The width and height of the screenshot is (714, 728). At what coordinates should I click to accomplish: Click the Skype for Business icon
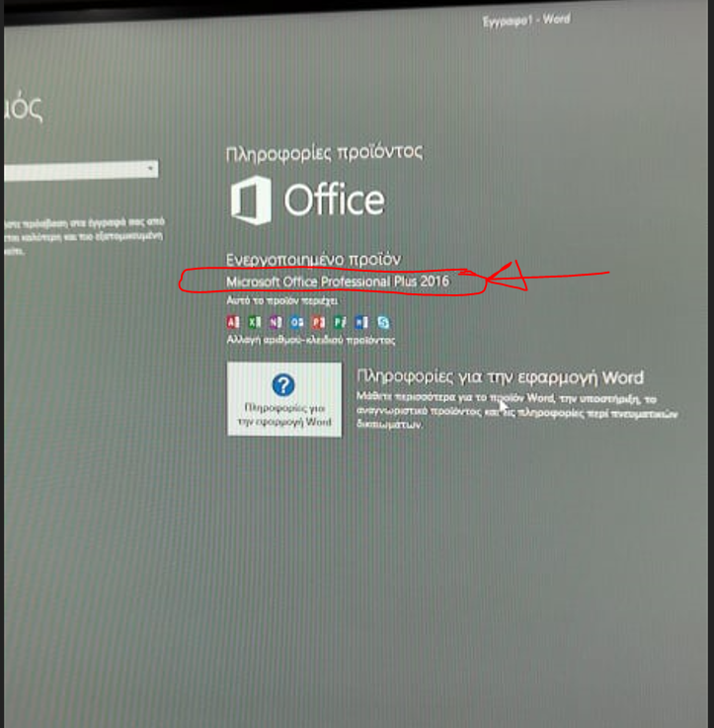(x=383, y=322)
